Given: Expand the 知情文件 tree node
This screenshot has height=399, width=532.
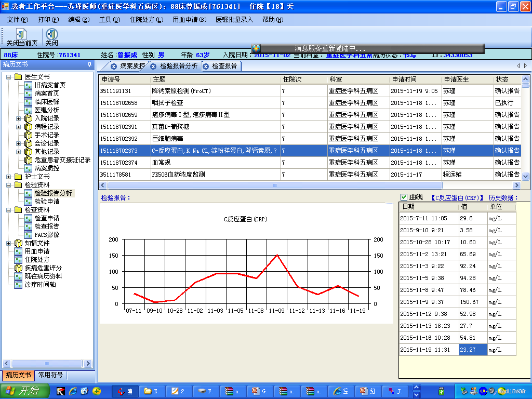Looking at the screenshot, I should click(9, 243).
